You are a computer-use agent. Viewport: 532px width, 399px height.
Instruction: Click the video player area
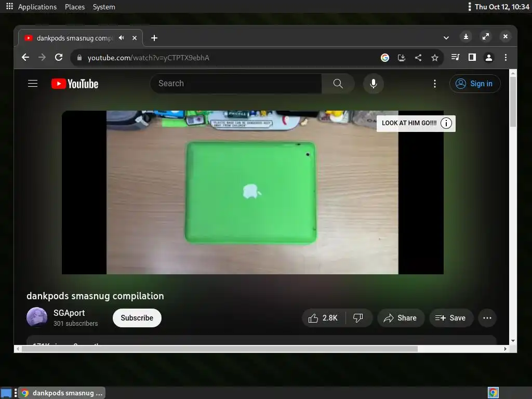[252, 192]
